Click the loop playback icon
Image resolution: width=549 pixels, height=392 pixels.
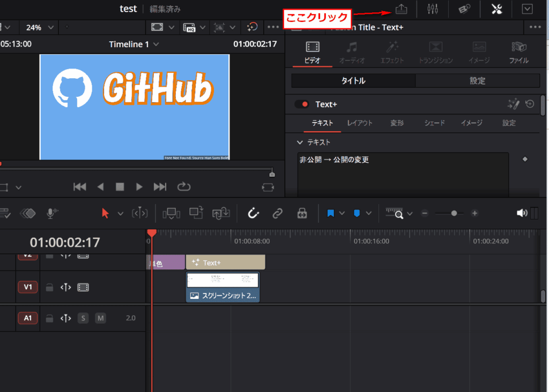click(x=183, y=186)
